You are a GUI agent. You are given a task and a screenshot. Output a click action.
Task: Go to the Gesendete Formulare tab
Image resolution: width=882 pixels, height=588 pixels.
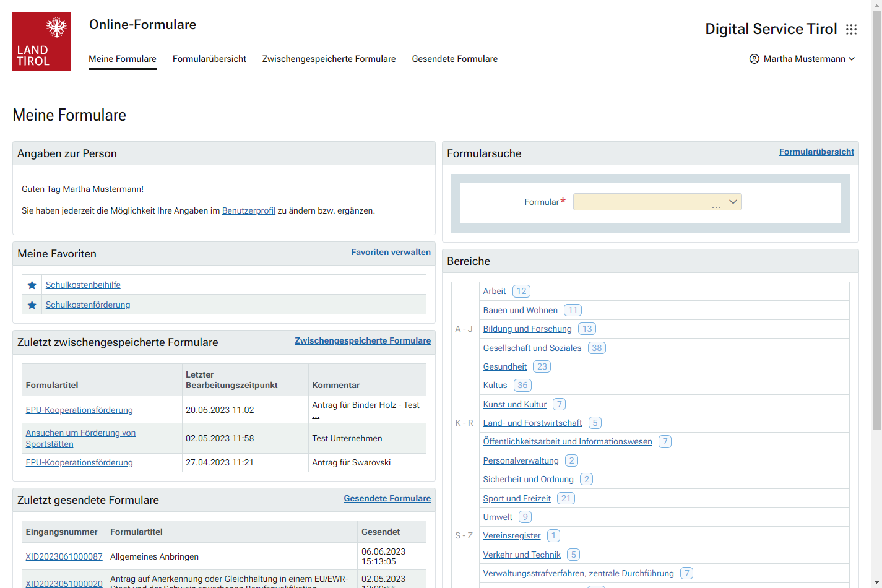click(454, 59)
